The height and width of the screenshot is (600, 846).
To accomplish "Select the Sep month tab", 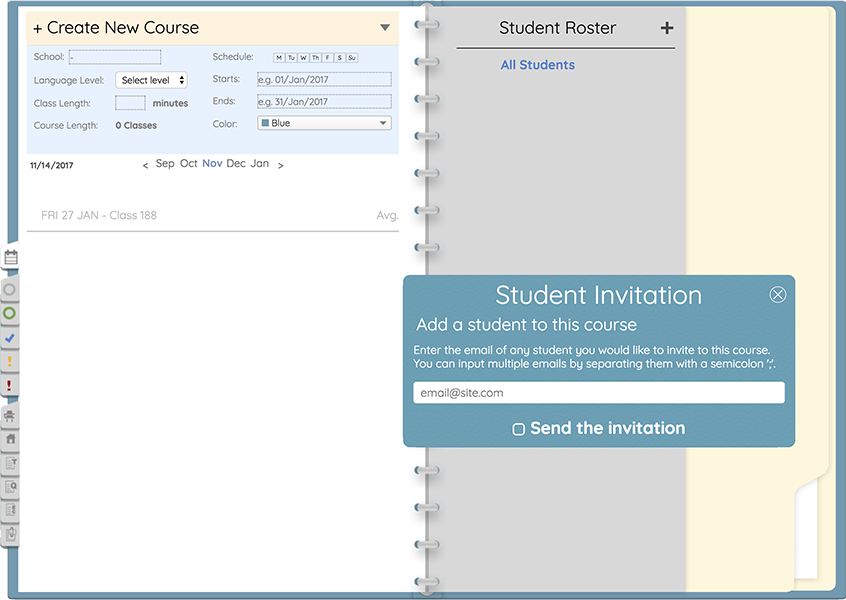I will (x=165, y=163).
